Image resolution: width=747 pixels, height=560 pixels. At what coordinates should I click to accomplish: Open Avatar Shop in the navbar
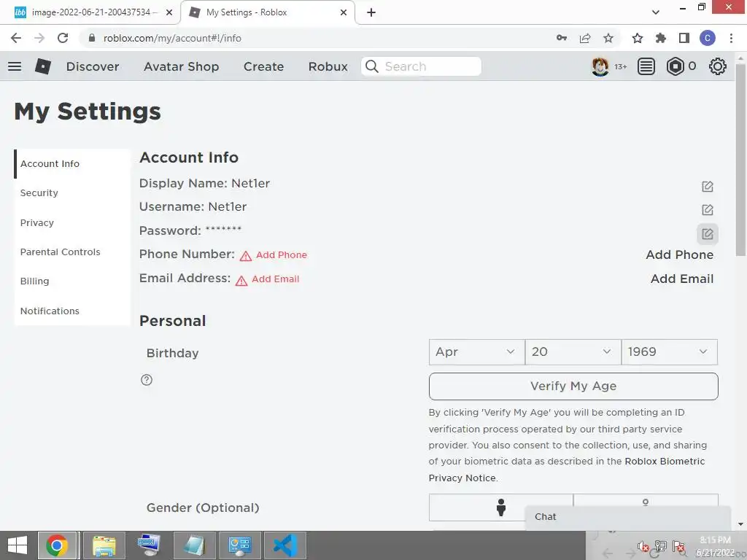click(181, 66)
